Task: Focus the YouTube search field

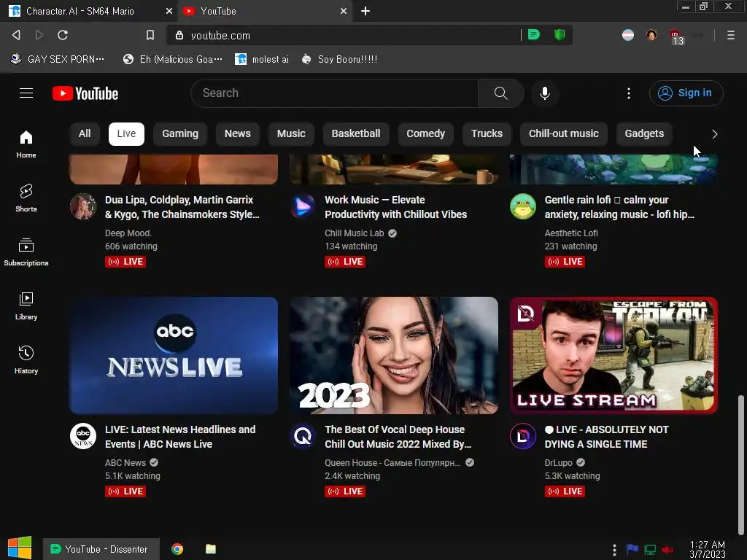Action: click(x=334, y=93)
